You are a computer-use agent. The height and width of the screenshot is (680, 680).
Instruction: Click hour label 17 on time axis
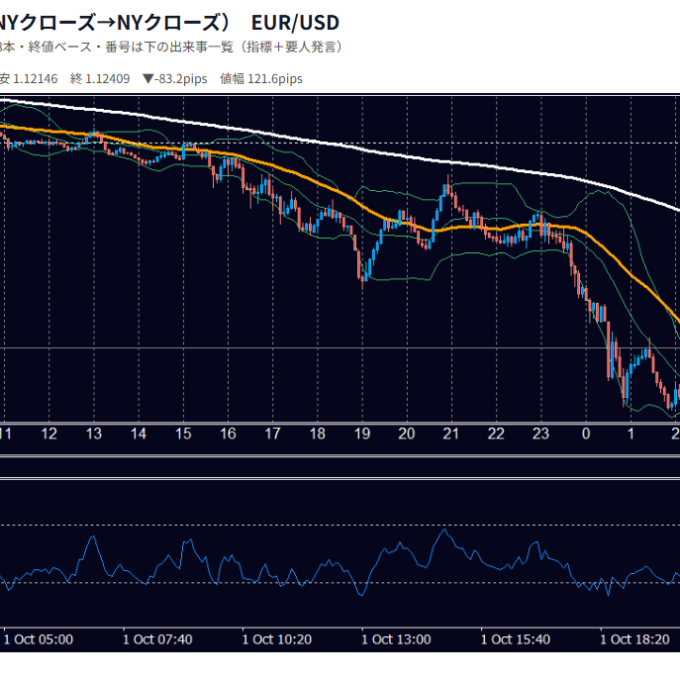point(272,434)
